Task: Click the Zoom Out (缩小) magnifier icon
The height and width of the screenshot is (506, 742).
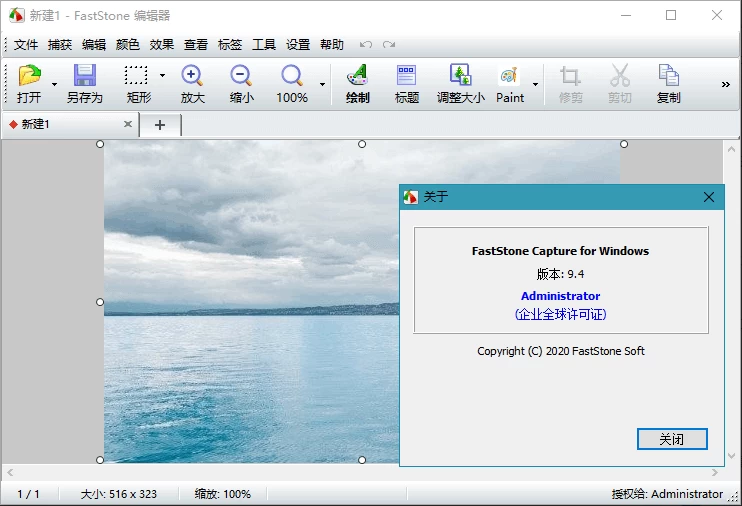Action: click(x=241, y=76)
